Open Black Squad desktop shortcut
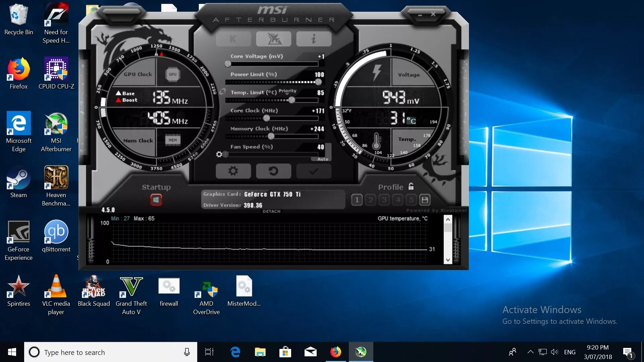 pos(94,291)
